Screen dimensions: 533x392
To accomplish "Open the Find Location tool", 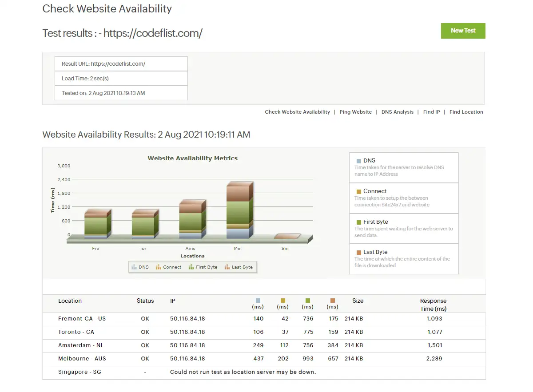I will [x=466, y=112].
